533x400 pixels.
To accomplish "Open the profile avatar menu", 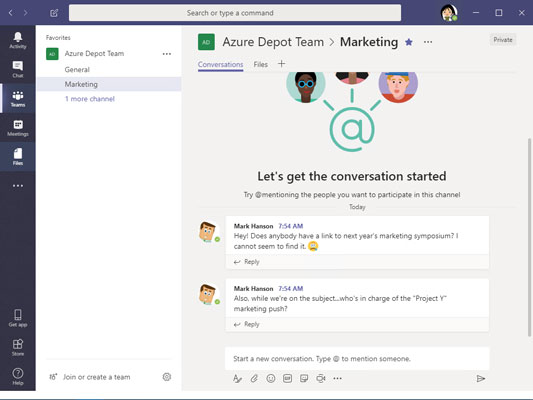I will [449, 13].
